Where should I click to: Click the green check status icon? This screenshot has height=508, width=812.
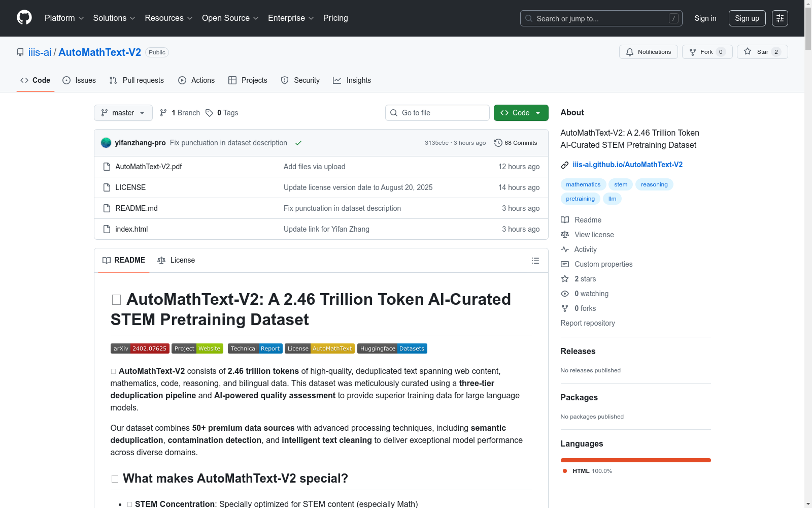point(298,143)
